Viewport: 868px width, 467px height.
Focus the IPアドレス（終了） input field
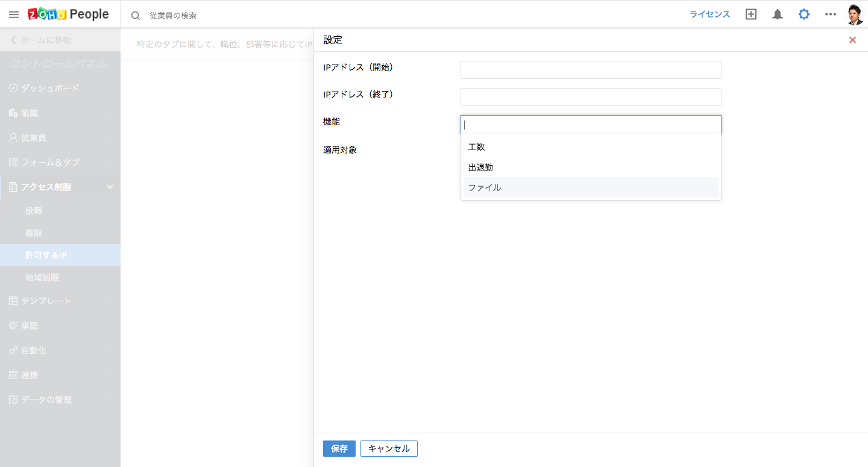coord(591,97)
